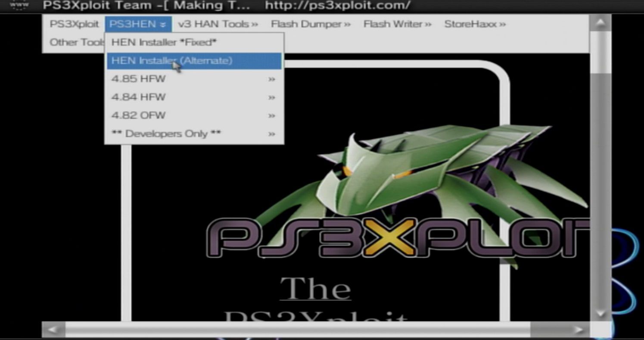Expand the 4.82 OFW submenu
644x340 pixels.
coord(194,115)
